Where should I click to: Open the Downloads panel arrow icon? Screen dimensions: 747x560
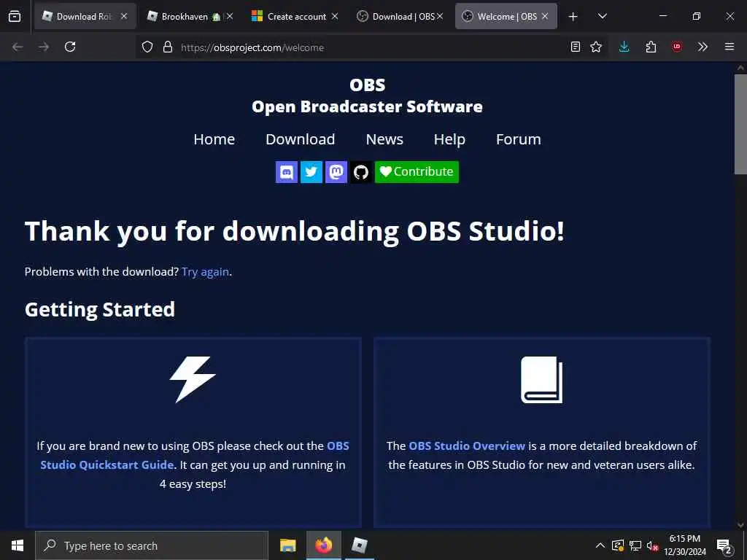point(624,47)
